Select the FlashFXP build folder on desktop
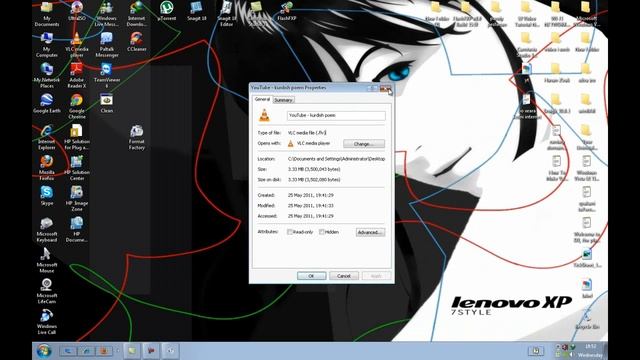 [467, 14]
